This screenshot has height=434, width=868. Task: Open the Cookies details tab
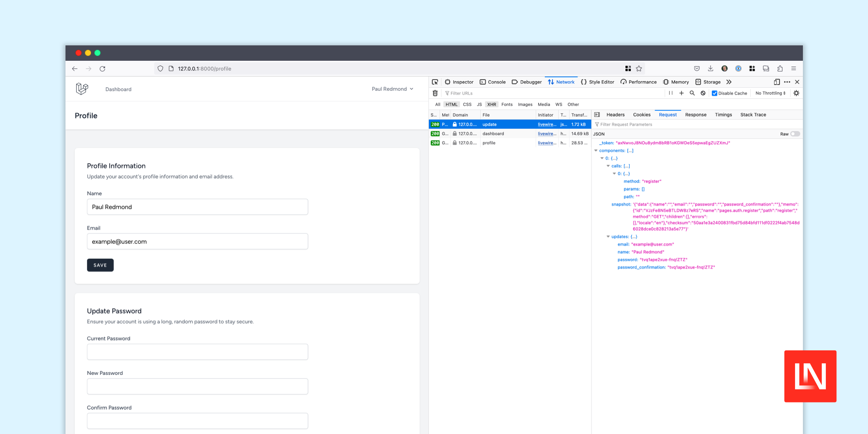click(642, 115)
